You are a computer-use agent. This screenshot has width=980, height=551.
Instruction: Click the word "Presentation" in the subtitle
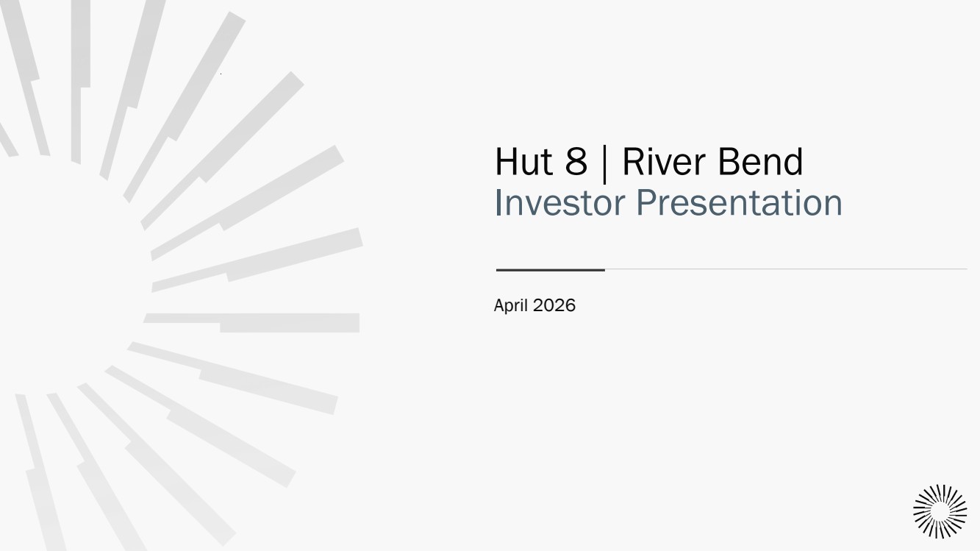(739, 203)
